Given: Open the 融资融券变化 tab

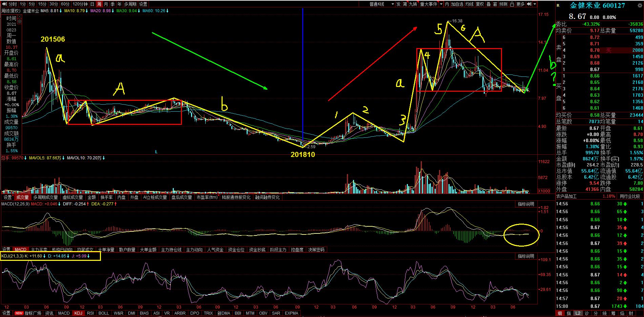Looking at the screenshot, I should pos(267,197).
